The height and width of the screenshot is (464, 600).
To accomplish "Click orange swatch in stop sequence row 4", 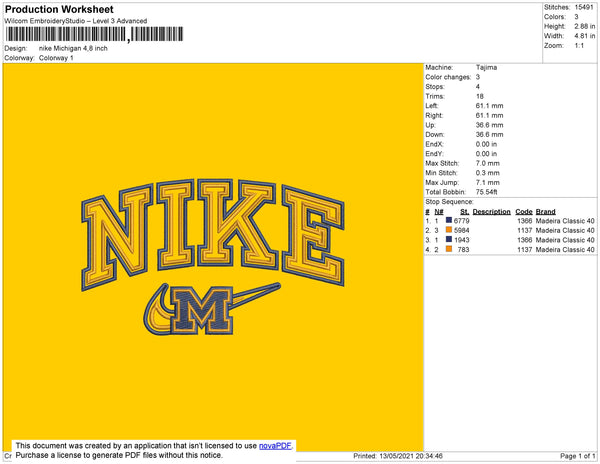I will (449, 249).
